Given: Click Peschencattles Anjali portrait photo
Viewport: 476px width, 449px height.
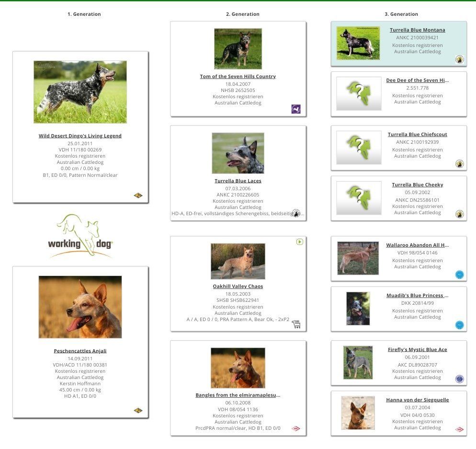Looking at the screenshot, I should click(80, 307).
